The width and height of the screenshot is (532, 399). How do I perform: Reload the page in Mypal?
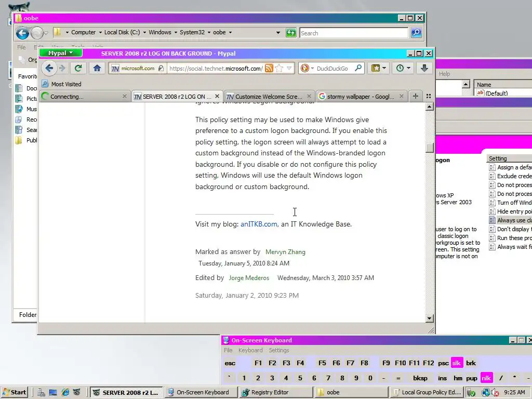pyautogui.click(x=78, y=68)
